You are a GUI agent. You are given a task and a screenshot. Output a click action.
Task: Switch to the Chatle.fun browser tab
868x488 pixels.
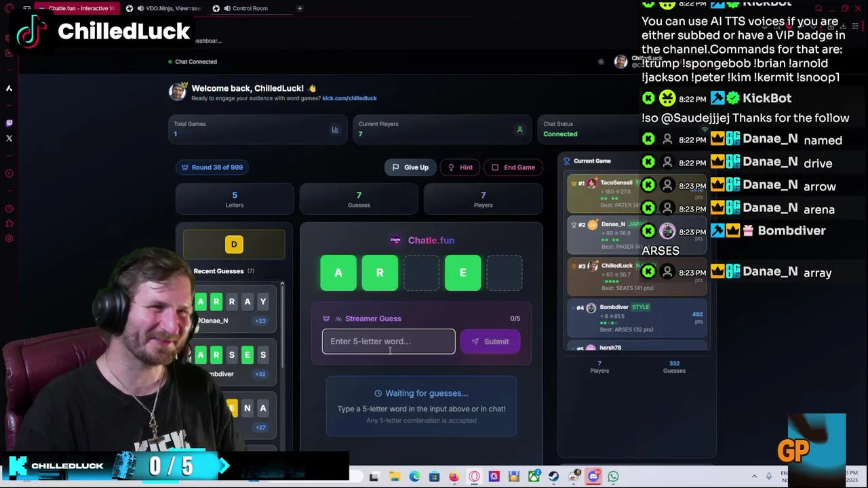[77, 8]
